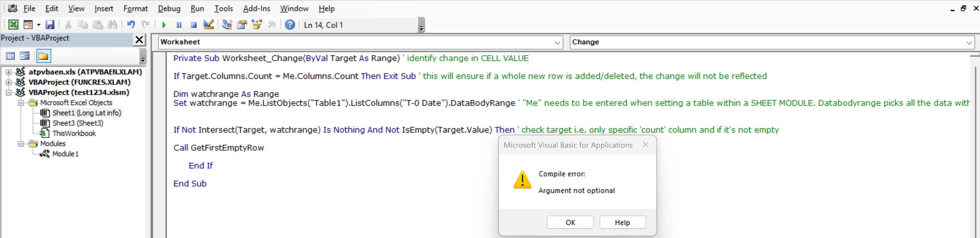
Task: Toggle Folders view in Project panel
Action: (43, 56)
